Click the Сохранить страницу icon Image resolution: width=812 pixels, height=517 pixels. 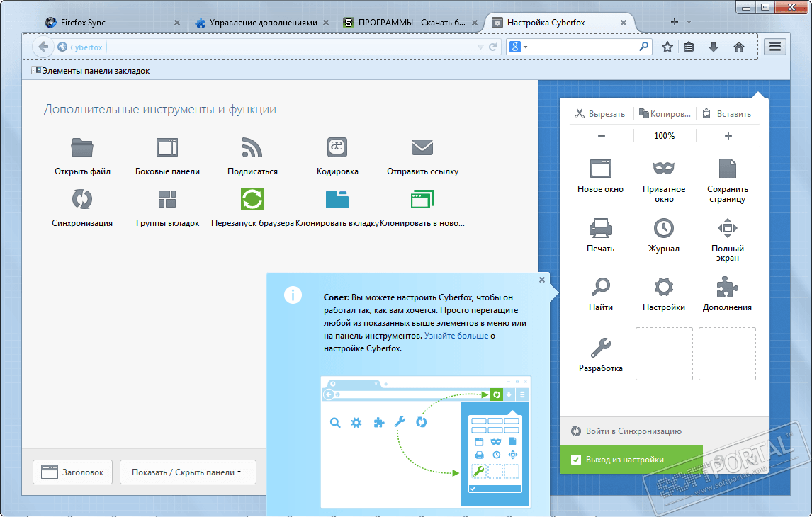pos(728,169)
